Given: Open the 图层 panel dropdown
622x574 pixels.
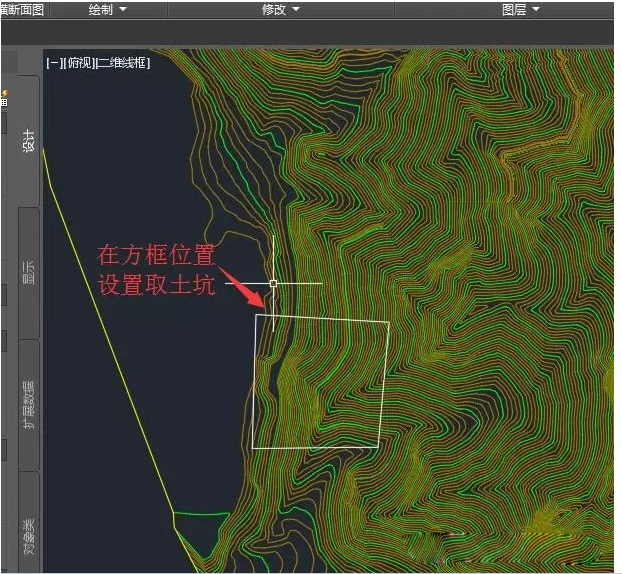Looking at the screenshot, I should click(x=520, y=9).
